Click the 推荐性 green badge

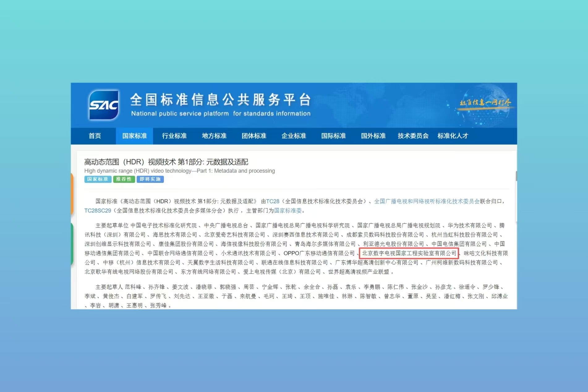pos(124,179)
